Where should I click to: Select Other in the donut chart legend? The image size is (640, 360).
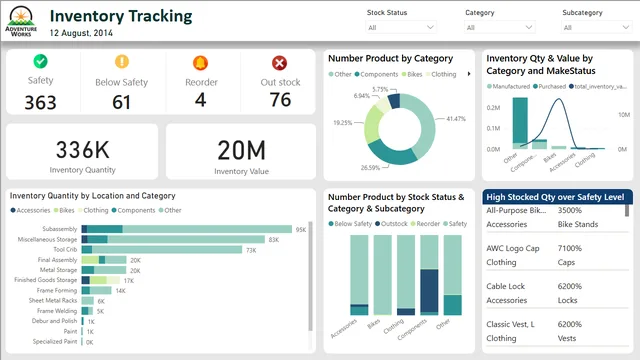tap(340, 74)
